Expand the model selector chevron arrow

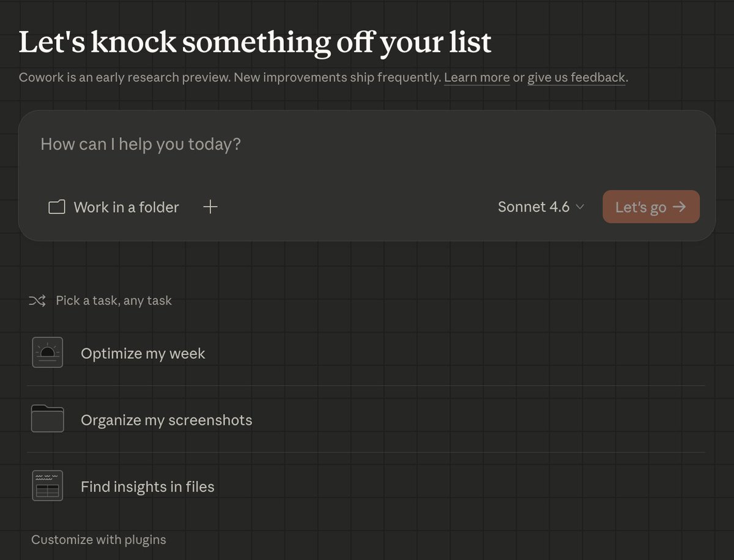click(580, 207)
